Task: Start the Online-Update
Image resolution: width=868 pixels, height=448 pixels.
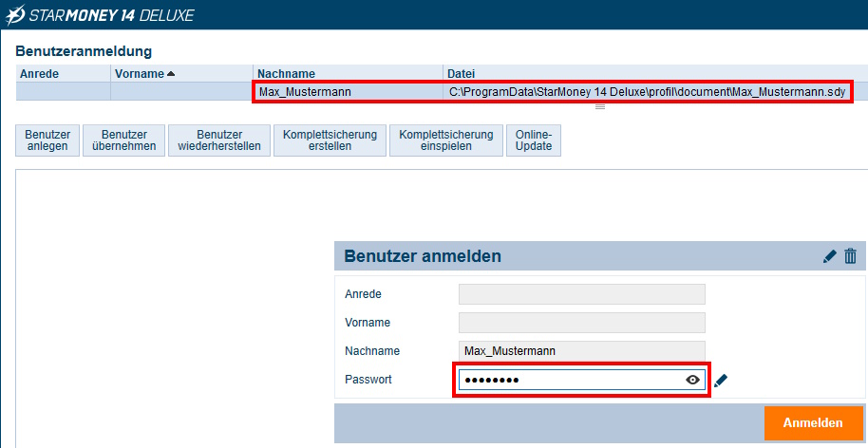Action: click(x=534, y=140)
